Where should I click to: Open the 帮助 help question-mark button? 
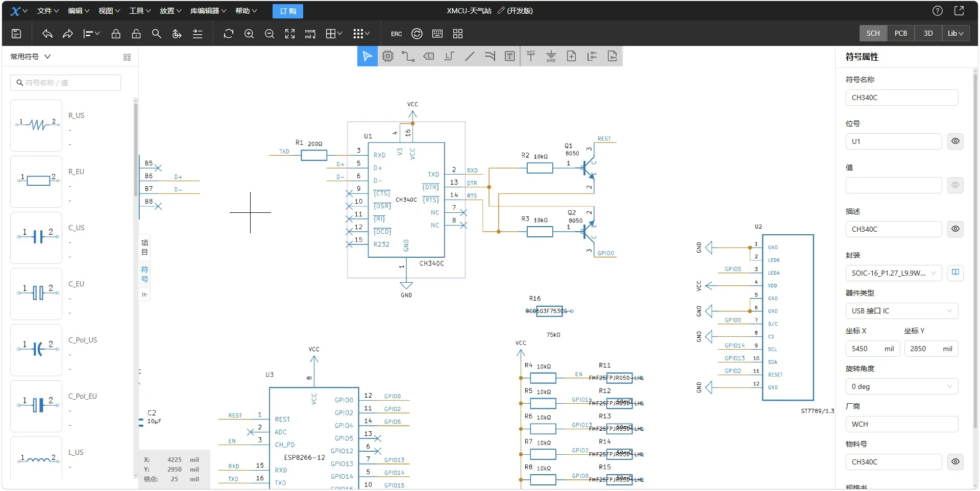[937, 10]
